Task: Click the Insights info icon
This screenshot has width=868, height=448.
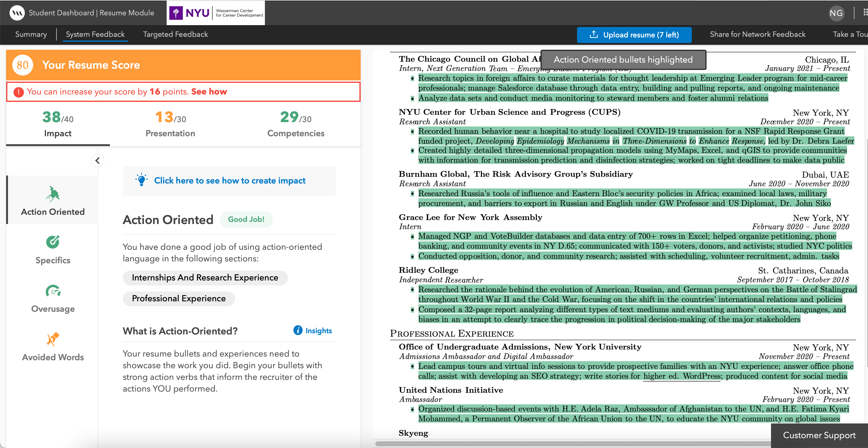Action: 298,330
